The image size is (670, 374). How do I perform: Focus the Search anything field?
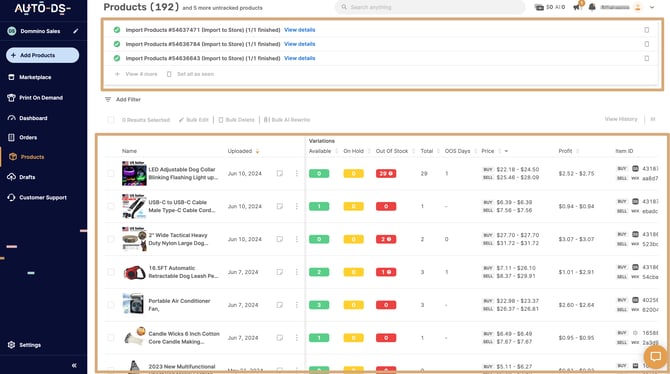(429, 7)
